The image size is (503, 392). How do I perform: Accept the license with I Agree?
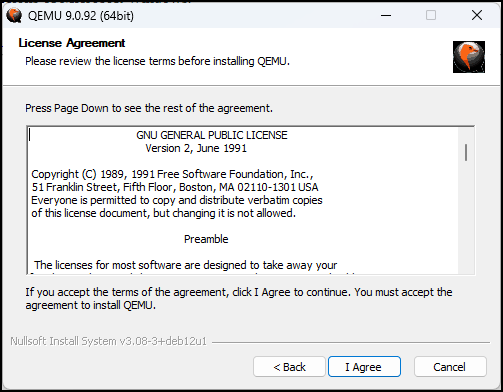pos(364,367)
